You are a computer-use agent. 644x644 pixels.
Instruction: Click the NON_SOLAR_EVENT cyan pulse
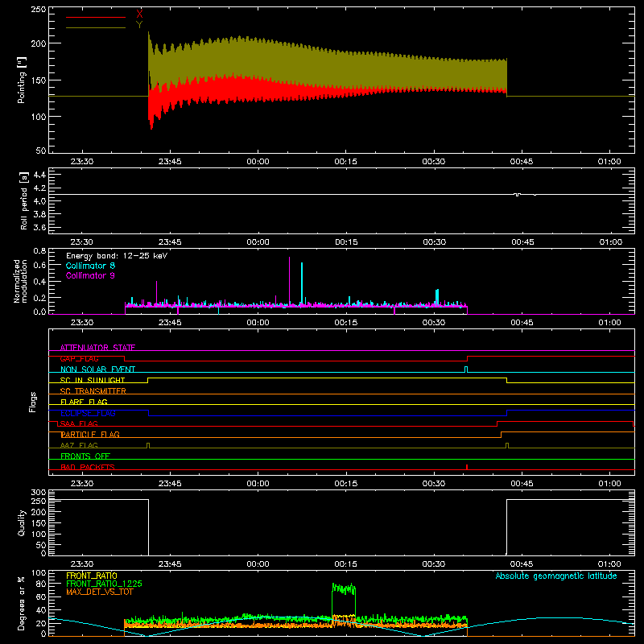[466, 369]
